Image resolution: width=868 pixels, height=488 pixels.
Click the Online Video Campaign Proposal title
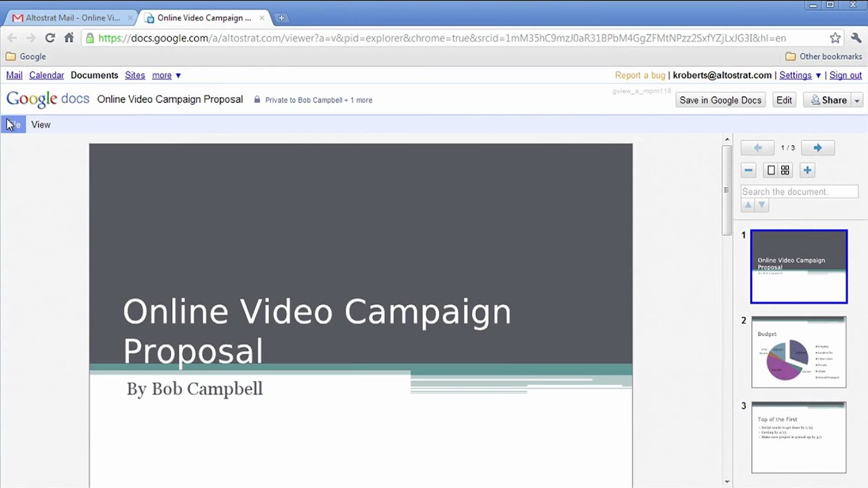pyautogui.click(x=170, y=99)
